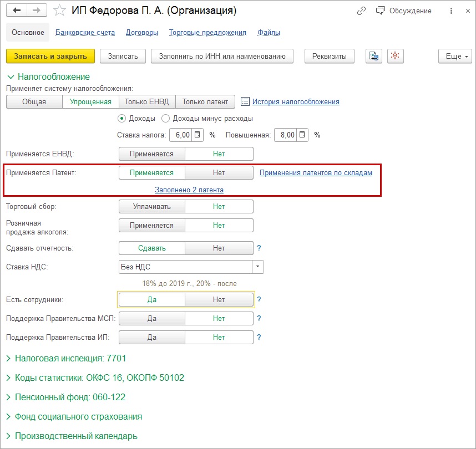Open Применения патентов по складам link
476x449 pixels.
[x=316, y=172]
